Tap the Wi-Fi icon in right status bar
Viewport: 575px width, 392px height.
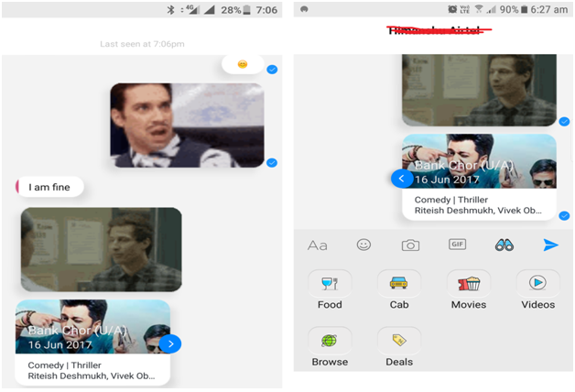(479, 9)
